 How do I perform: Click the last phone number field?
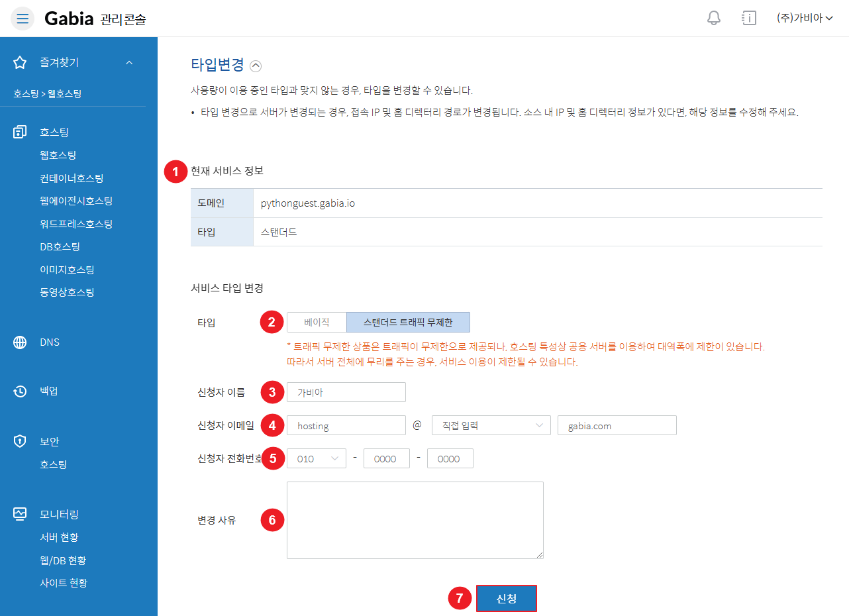450,458
